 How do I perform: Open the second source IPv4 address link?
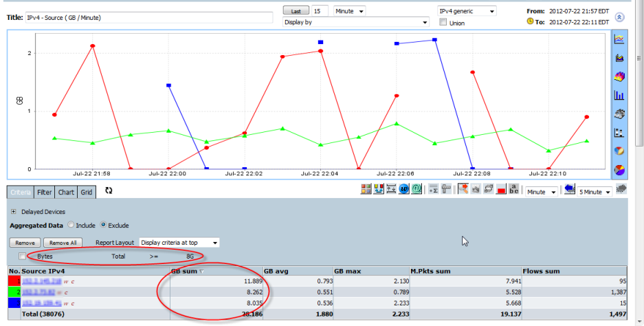point(38,292)
